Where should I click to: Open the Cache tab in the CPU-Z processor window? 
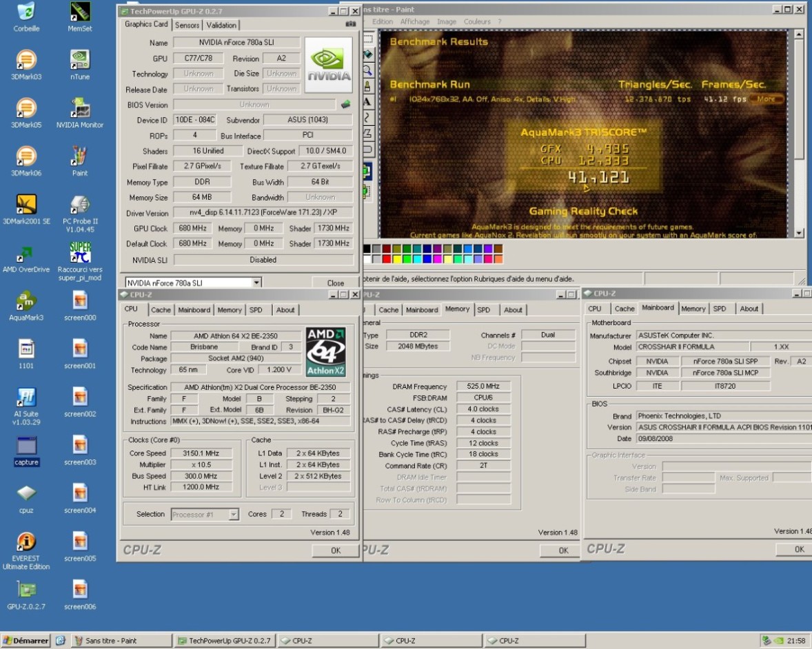click(161, 309)
